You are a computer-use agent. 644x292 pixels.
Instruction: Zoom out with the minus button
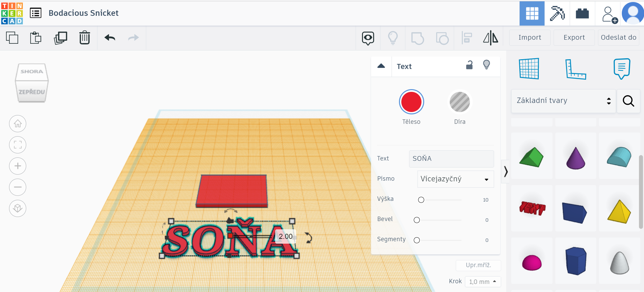[x=18, y=187]
